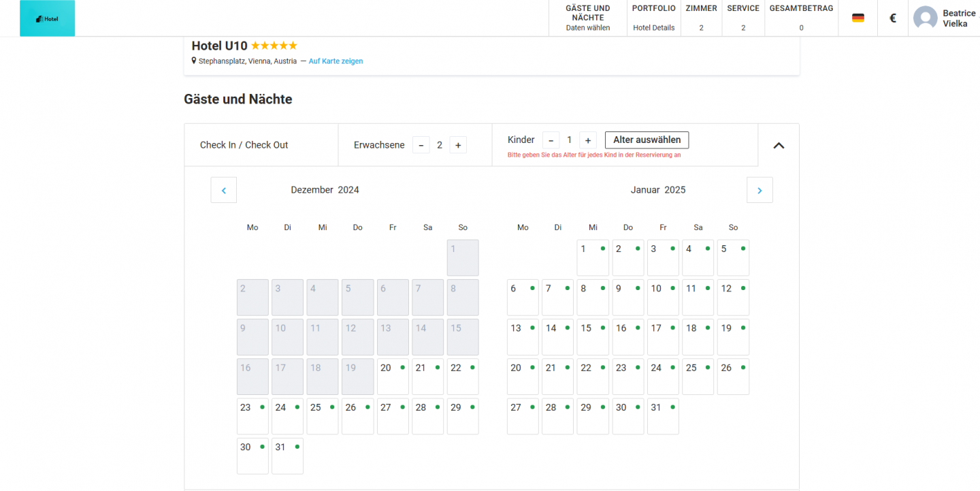This screenshot has width=980, height=491.
Task: Decrease number of children (Kinder) with minus
Action: coord(551,140)
